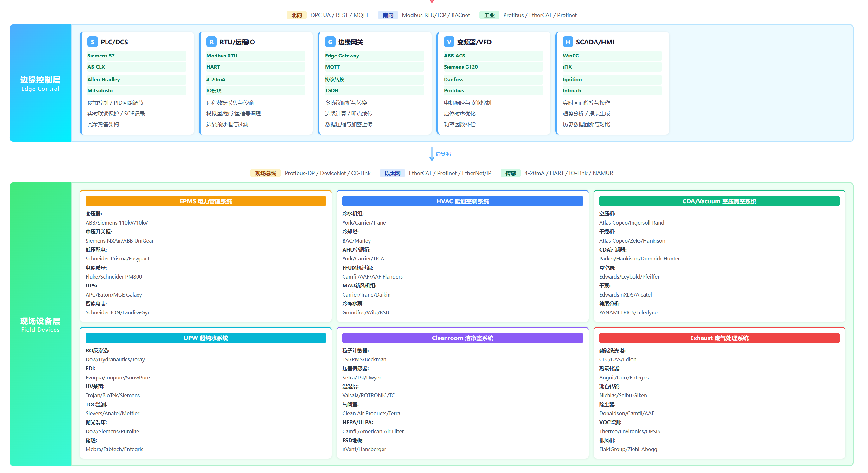Click the 以太网 tag
The height and width of the screenshot is (473, 868).
click(x=392, y=173)
